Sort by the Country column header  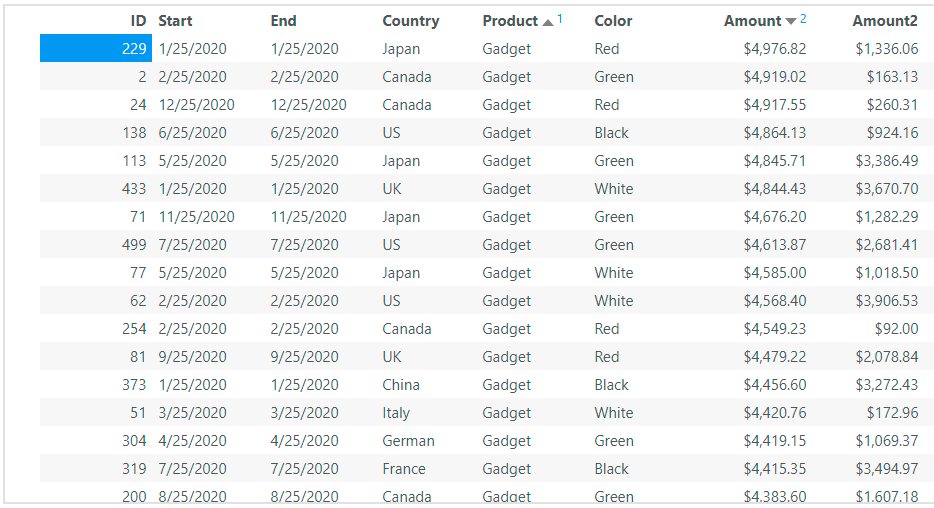[x=410, y=21]
